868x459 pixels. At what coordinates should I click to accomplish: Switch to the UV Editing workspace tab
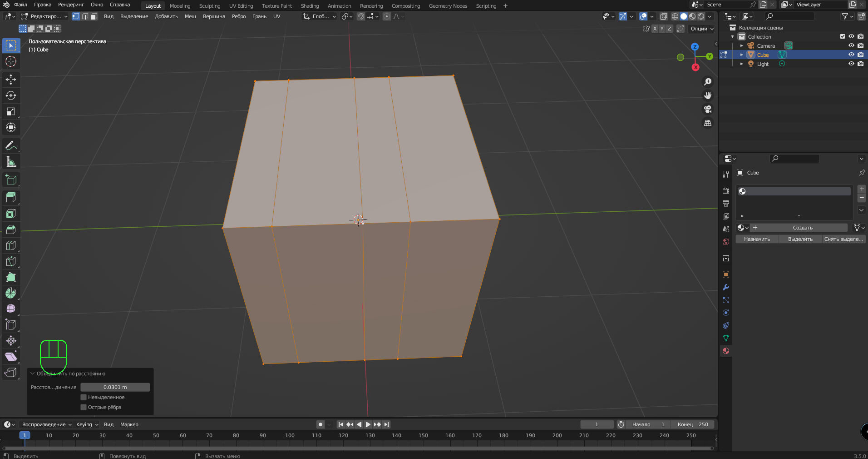click(x=241, y=6)
